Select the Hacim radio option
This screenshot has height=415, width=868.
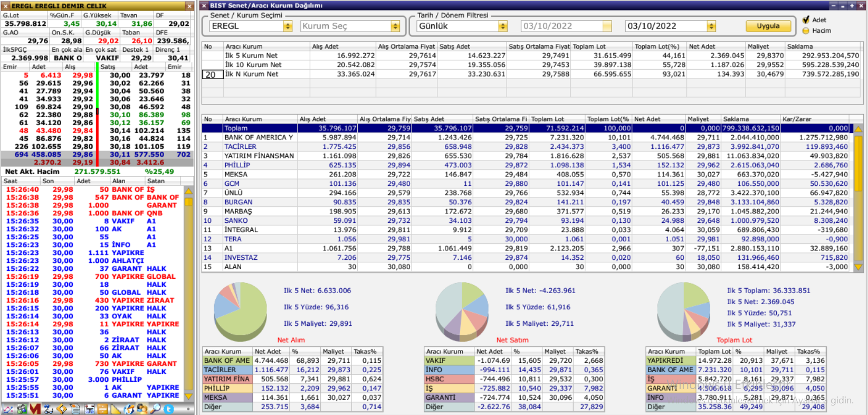[806, 31]
